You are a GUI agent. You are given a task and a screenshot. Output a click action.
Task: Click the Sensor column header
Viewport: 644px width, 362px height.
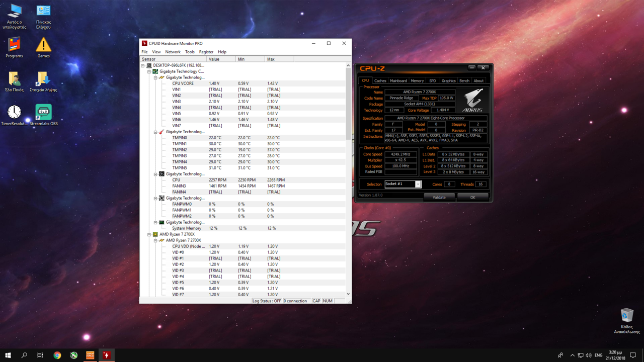tap(173, 59)
